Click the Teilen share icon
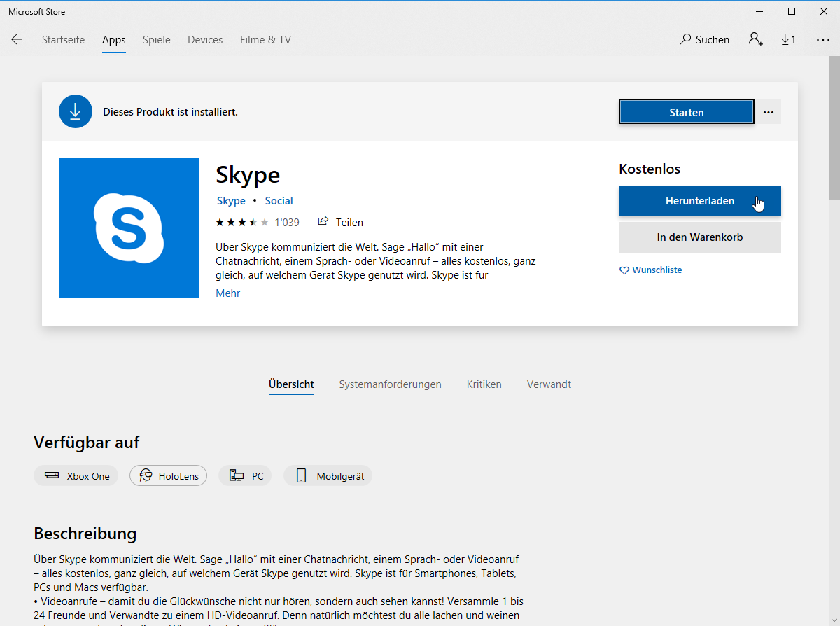840x626 pixels. 323,221
